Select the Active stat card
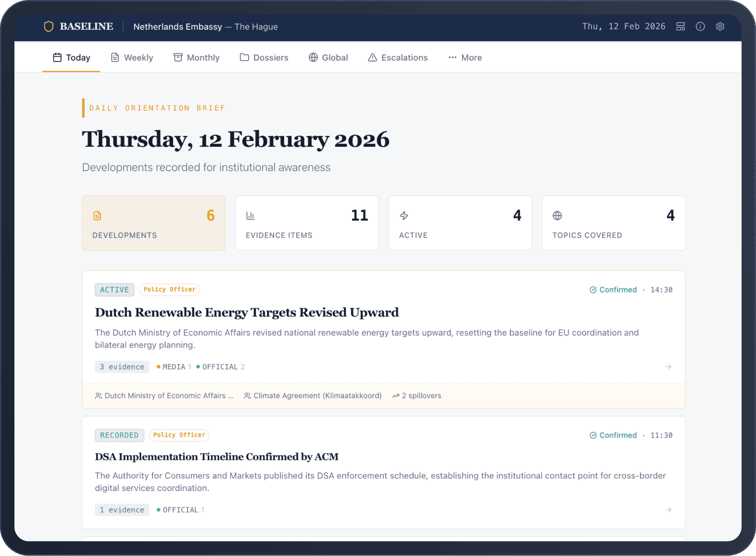The width and height of the screenshot is (756, 556). [x=460, y=223]
